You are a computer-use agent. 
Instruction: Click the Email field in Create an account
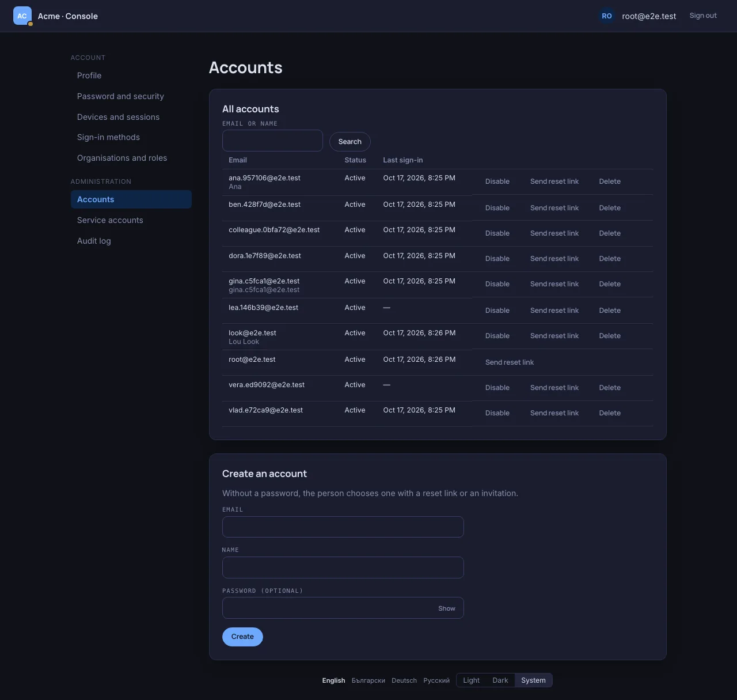click(x=343, y=527)
